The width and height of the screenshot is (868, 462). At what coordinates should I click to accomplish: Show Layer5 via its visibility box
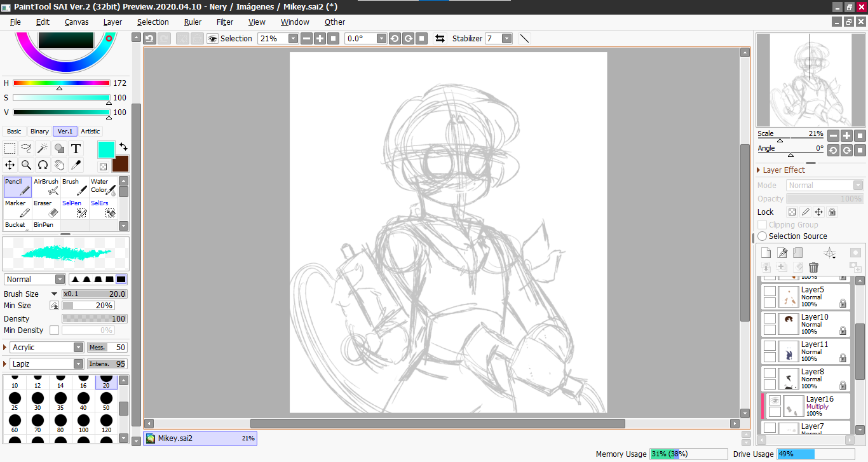(x=770, y=292)
